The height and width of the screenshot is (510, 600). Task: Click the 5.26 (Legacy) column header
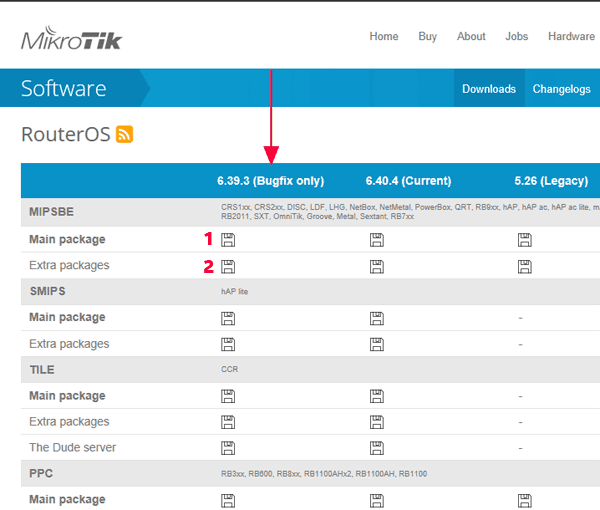(551, 181)
